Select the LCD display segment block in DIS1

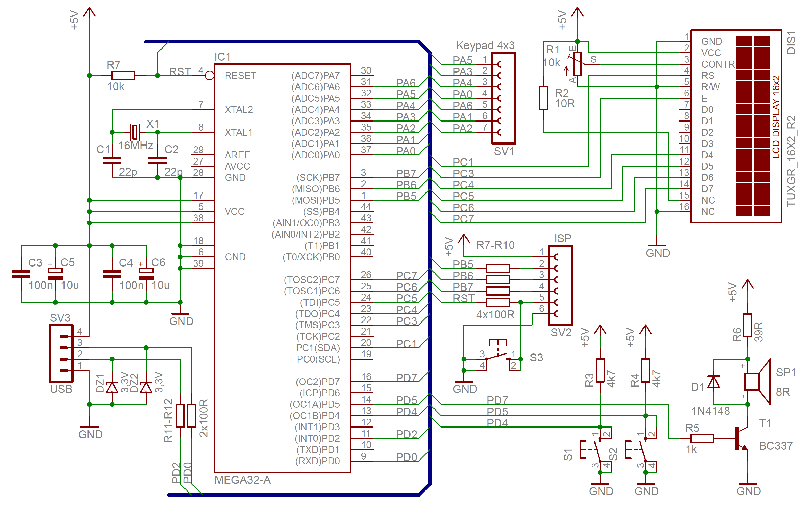(x=753, y=126)
